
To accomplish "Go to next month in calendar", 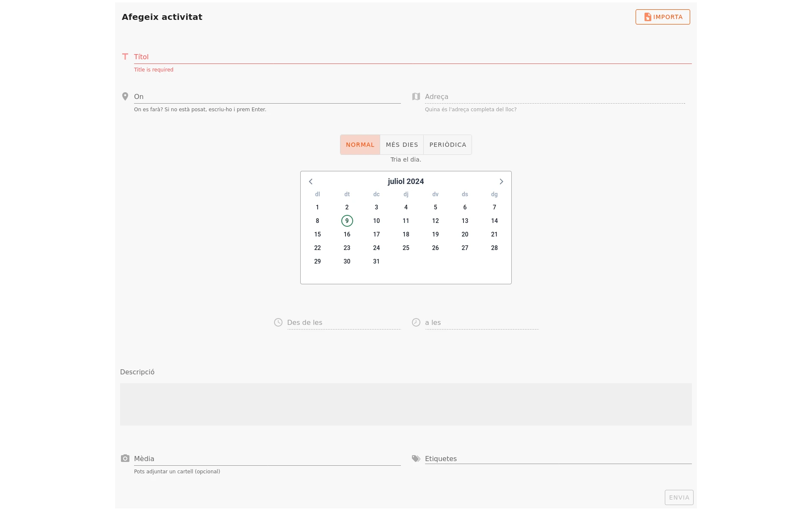I will pos(501,181).
